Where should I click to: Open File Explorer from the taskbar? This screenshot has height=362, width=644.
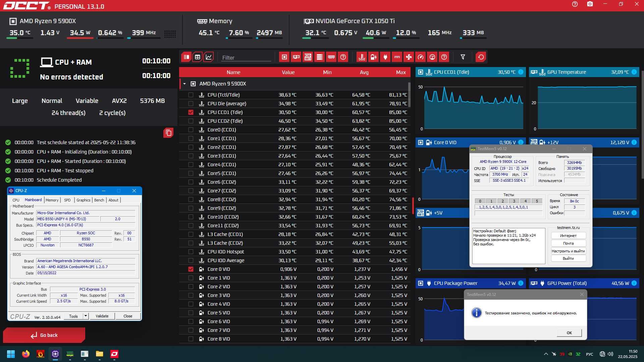[100, 354]
